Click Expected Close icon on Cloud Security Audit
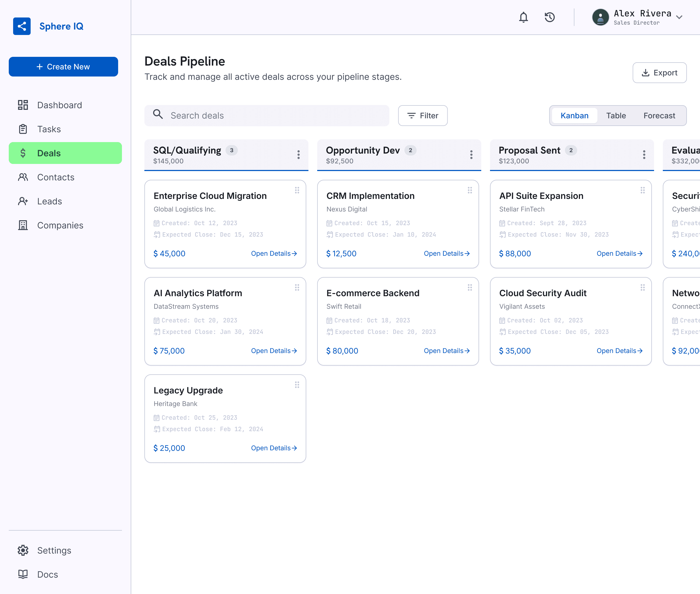 pyautogui.click(x=503, y=332)
